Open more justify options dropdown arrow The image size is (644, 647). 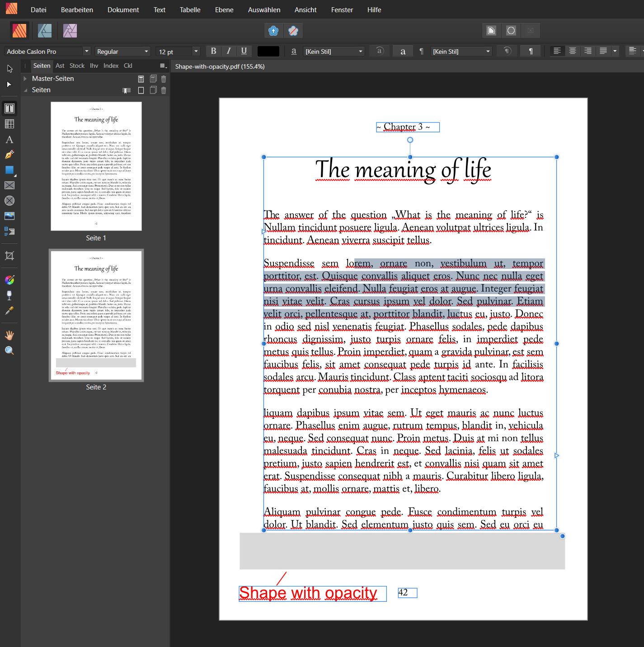pyautogui.click(x=615, y=51)
